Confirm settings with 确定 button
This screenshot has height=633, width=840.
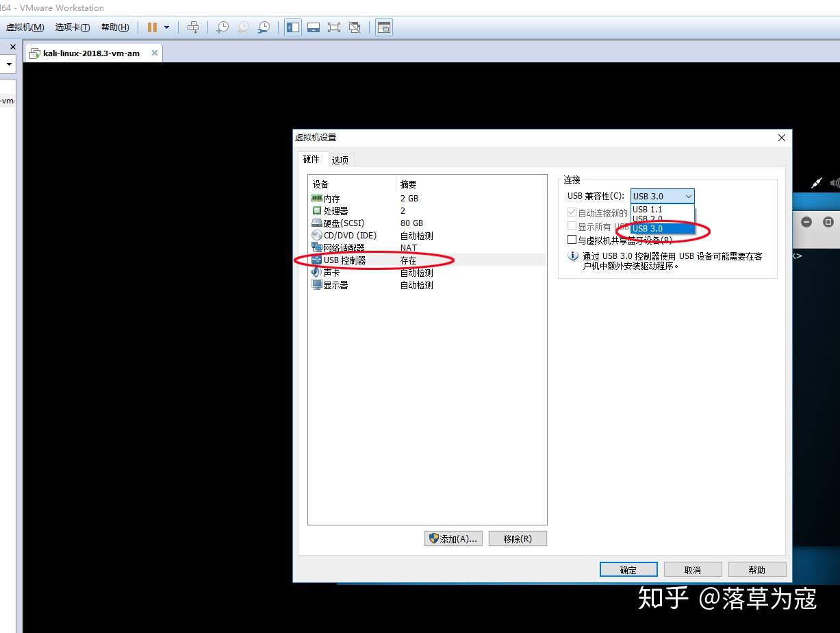(x=628, y=569)
